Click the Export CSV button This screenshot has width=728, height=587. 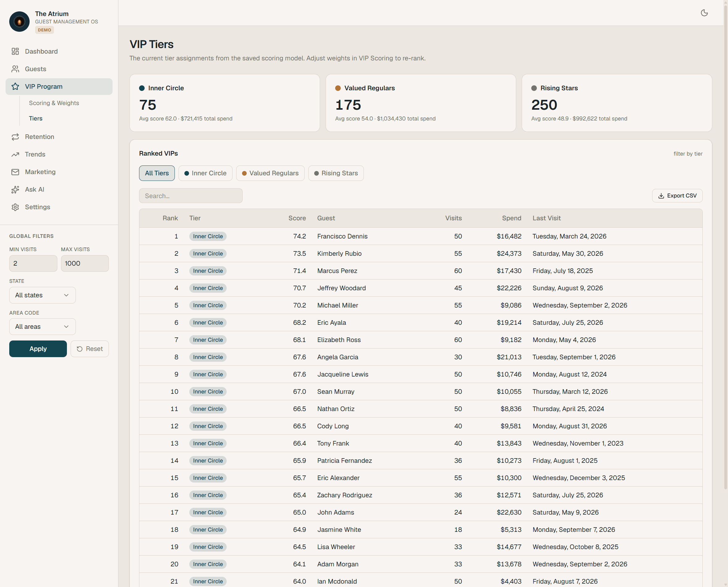coord(677,196)
